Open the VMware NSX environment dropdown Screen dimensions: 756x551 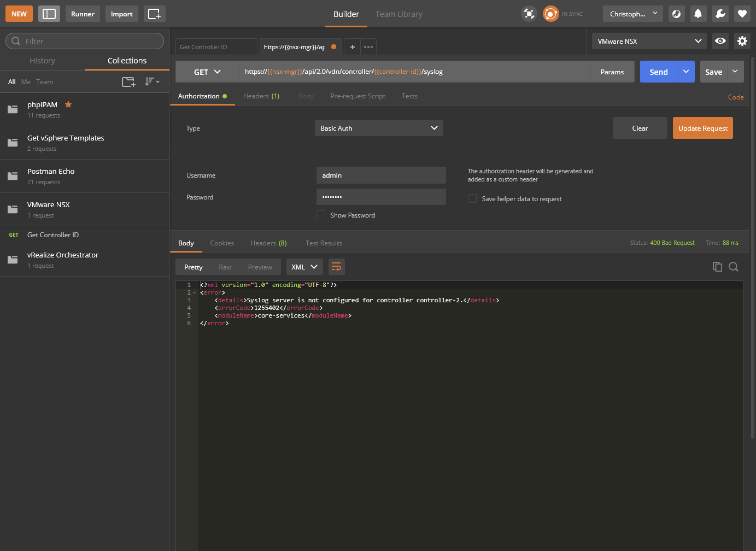(649, 41)
